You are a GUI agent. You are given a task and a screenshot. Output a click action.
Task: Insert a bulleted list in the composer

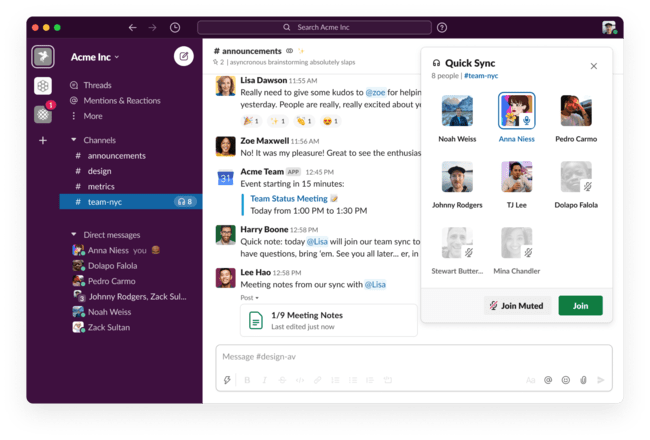(x=353, y=380)
